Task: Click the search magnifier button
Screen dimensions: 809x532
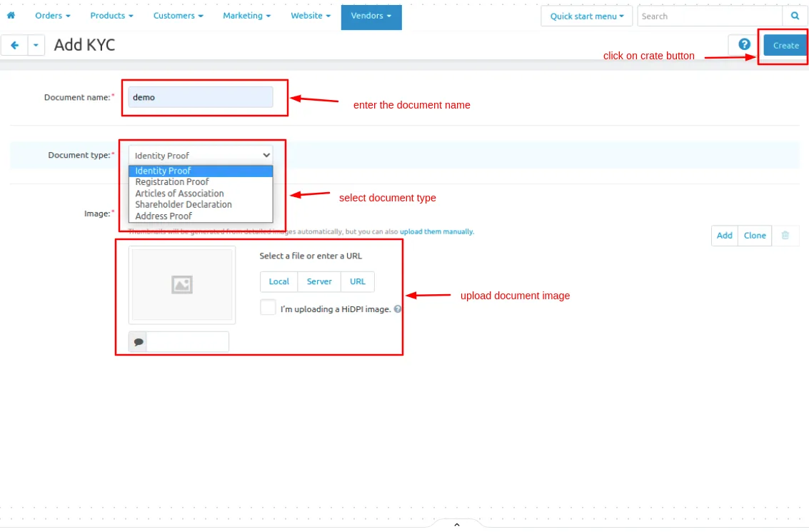Action: coord(795,16)
